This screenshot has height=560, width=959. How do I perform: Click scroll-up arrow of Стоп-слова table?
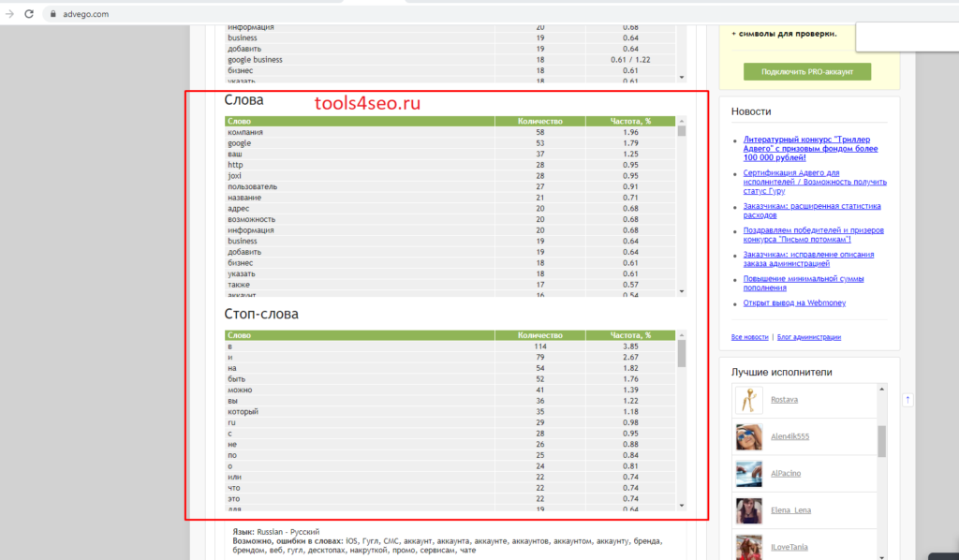pyautogui.click(x=682, y=334)
